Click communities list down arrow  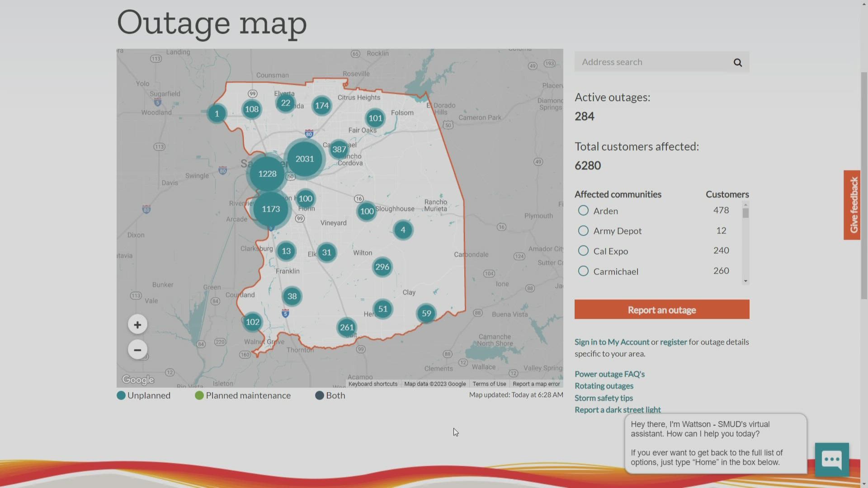tap(745, 281)
